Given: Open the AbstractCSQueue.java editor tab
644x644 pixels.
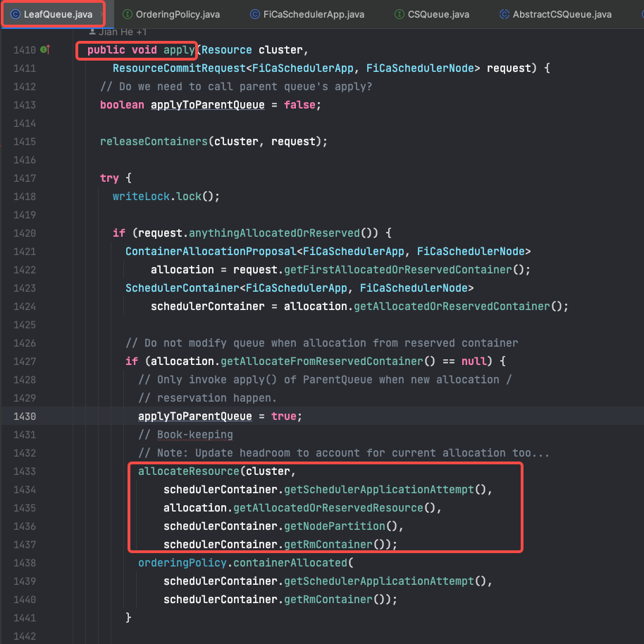Looking at the screenshot, I should 562,14.
